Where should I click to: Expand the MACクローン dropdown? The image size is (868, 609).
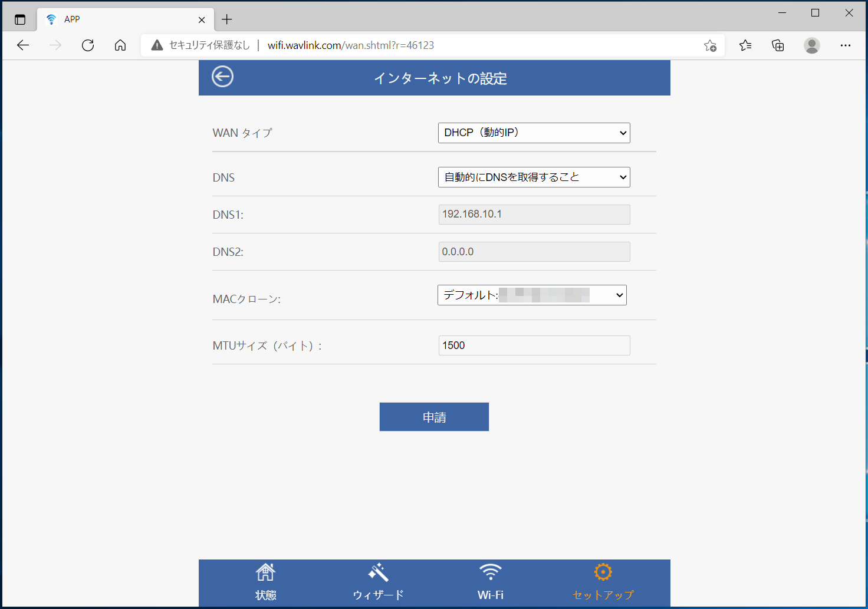point(532,295)
